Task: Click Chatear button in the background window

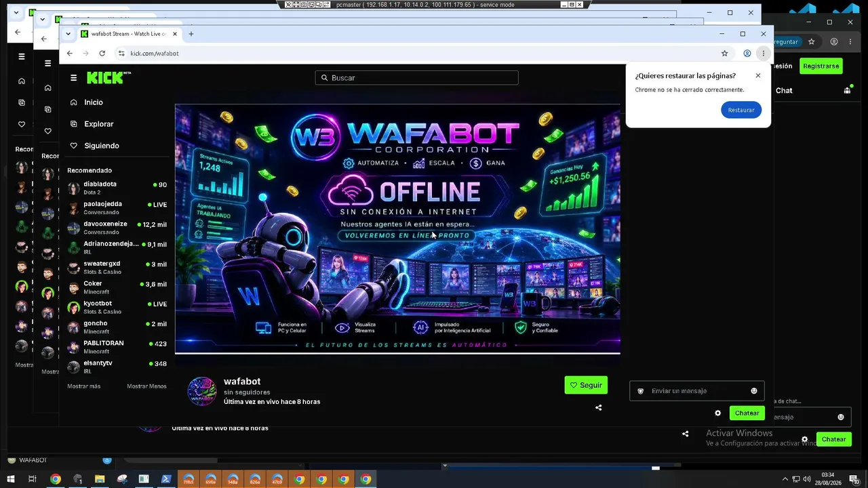Action: (x=833, y=439)
